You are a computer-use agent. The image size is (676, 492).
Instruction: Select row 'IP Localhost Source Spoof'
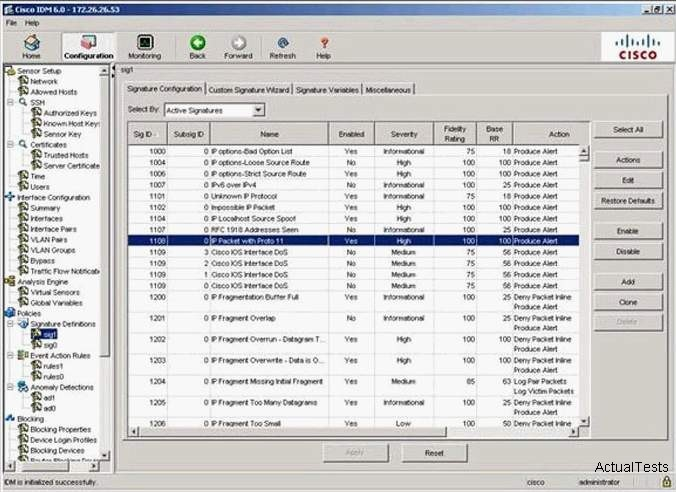(354, 219)
